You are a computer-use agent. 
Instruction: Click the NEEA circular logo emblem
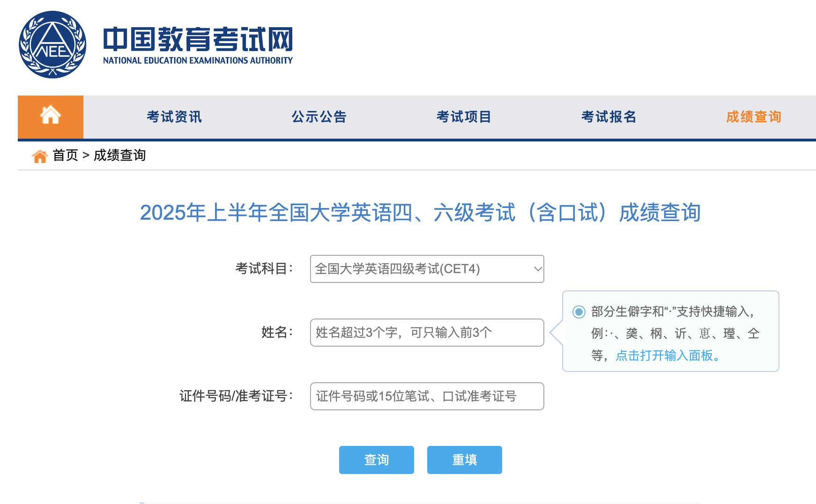[x=52, y=44]
